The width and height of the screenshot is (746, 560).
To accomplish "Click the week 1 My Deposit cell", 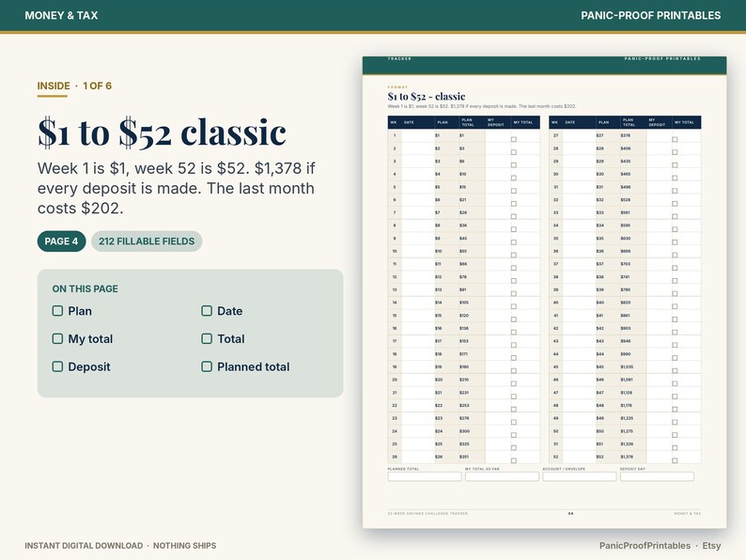I will (x=497, y=135).
